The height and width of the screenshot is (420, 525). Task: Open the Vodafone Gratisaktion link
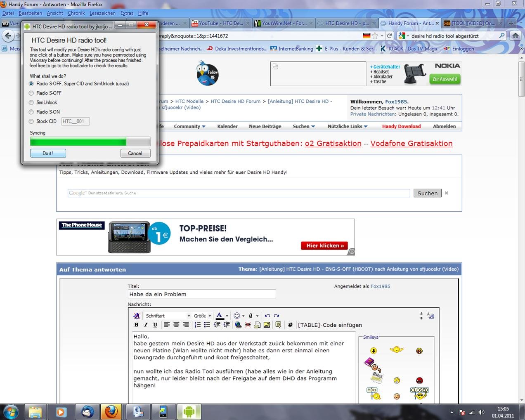coord(411,144)
